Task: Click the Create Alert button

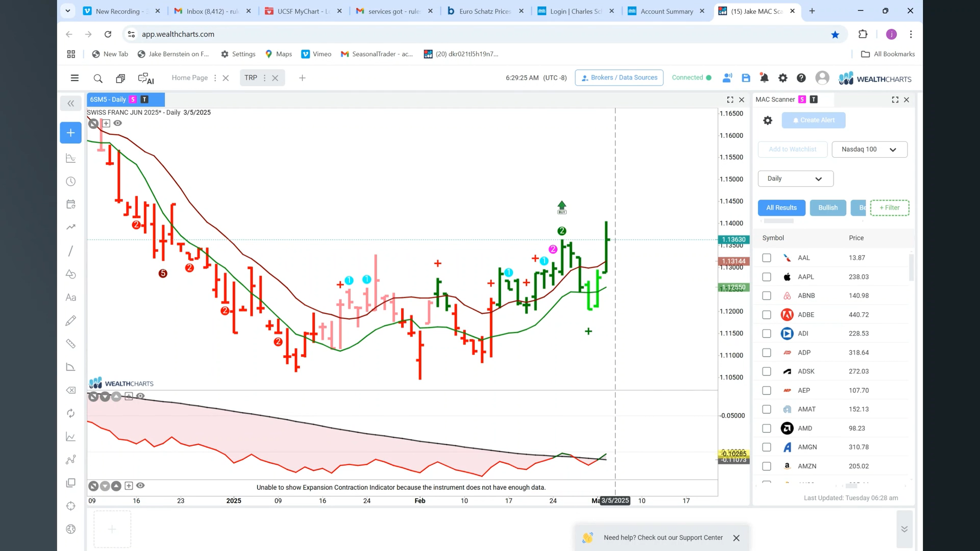Action: pos(814,120)
